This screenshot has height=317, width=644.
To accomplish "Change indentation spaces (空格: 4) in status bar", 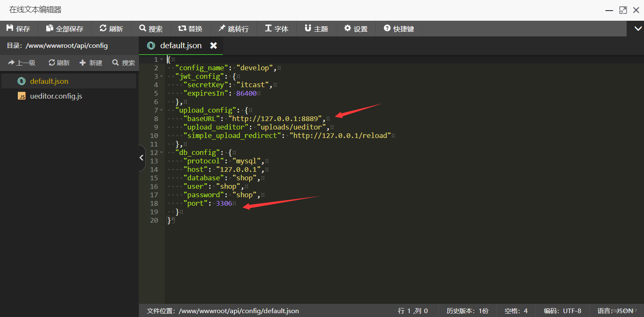I will pyautogui.click(x=516, y=311).
